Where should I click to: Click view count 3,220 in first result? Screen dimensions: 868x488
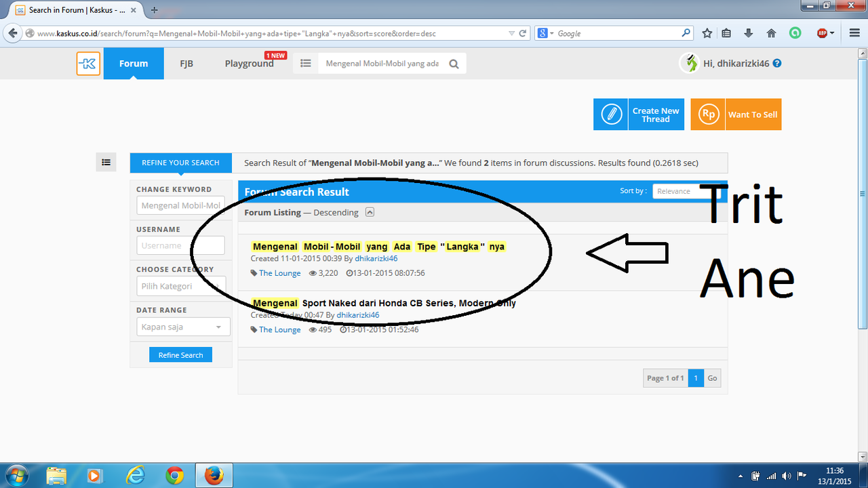[323, 273]
